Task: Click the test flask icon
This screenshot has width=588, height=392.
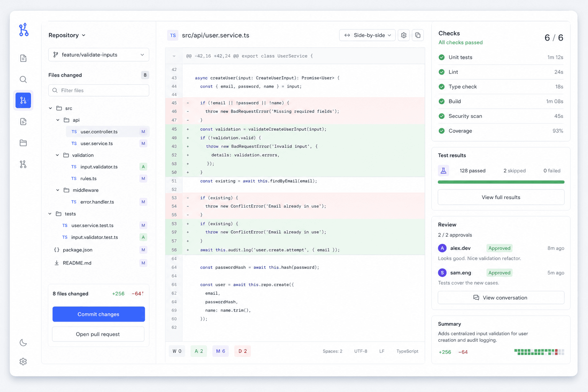Action: pos(444,171)
